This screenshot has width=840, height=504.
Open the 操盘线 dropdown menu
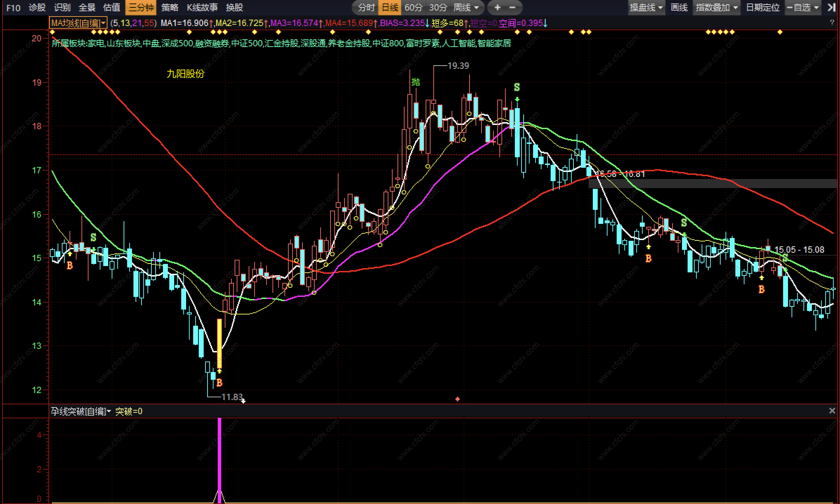(x=646, y=7)
